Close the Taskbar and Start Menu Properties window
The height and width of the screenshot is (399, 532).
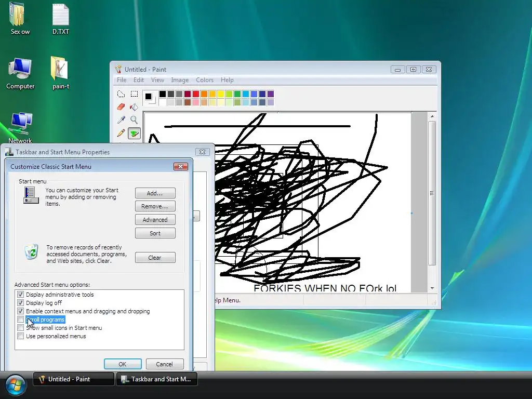coord(202,152)
